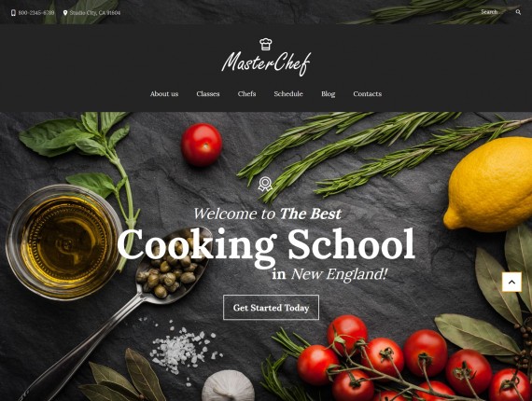Click the location pin icon
532x401 pixels.
pyautogui.click(x=65, y=13)
